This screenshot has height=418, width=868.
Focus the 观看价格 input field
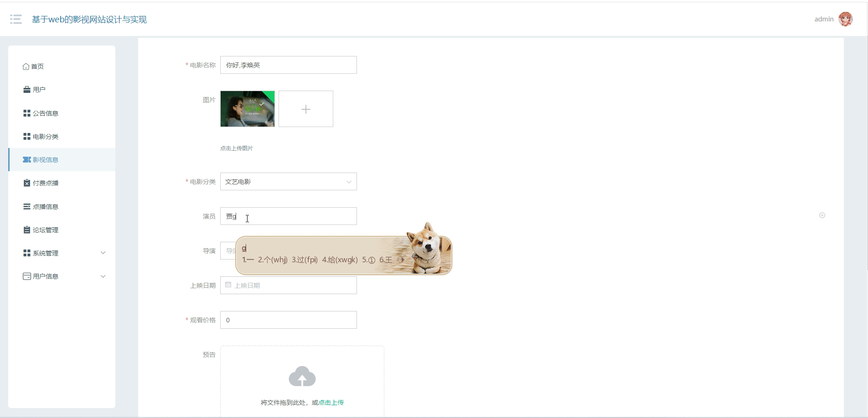pos(289,320)
